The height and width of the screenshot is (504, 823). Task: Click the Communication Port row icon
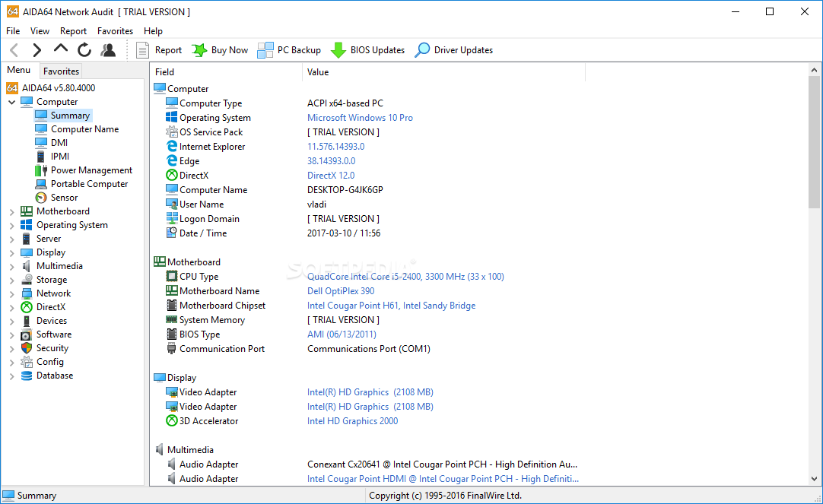(x=172, y=348)
